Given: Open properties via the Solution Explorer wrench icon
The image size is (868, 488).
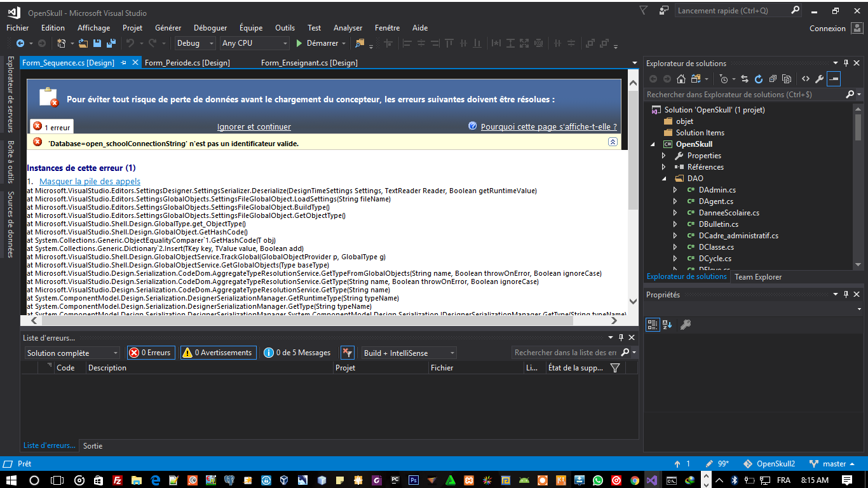Looking at the screenshot, I should pyautogui.click(x=819, y=79).
